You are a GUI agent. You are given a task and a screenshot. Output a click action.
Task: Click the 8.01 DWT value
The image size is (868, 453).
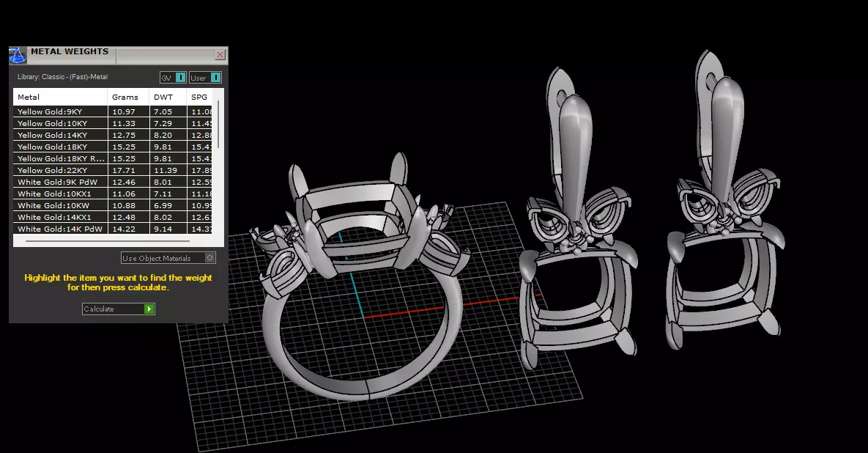(x=163, y=182)
